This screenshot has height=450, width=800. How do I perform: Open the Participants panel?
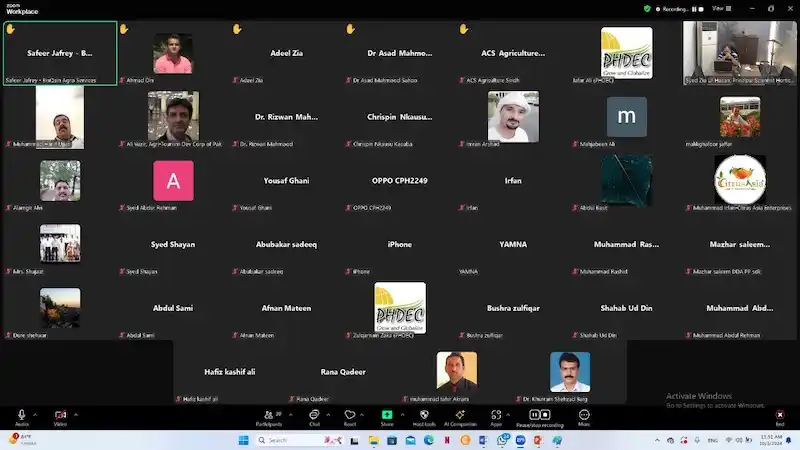pos(267,416)
